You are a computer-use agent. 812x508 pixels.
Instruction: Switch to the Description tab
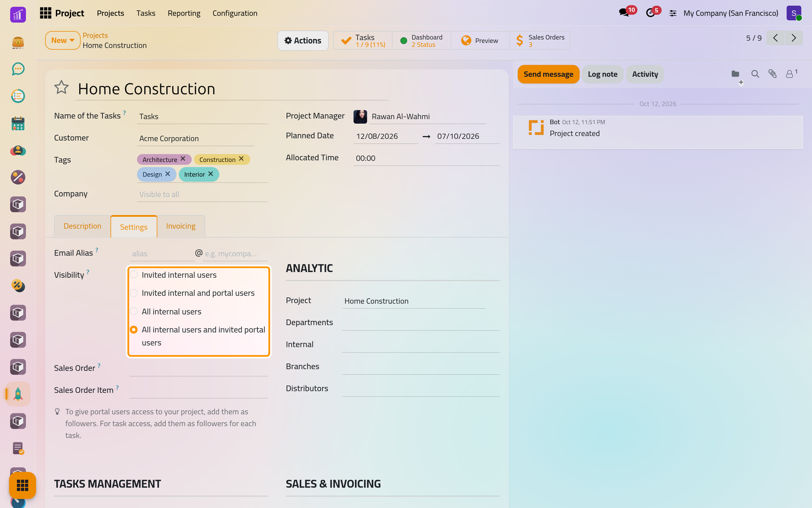tap(82, 226)
